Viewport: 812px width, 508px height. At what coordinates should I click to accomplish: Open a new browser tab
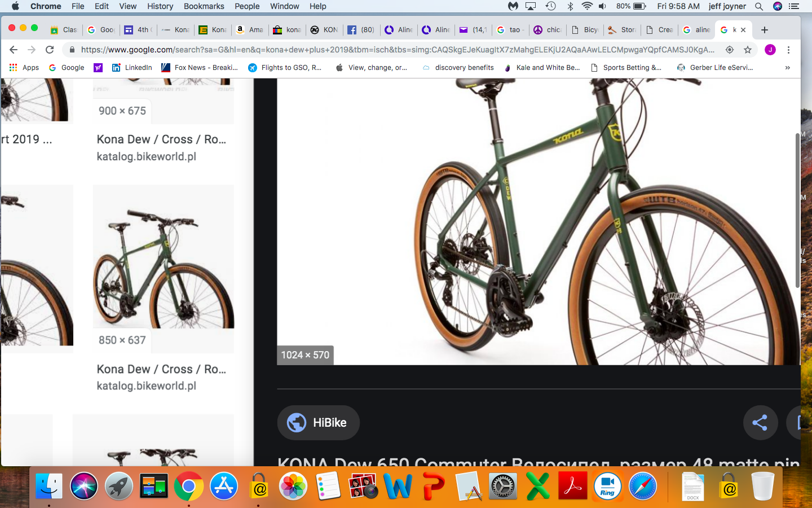tap(765, 30)
